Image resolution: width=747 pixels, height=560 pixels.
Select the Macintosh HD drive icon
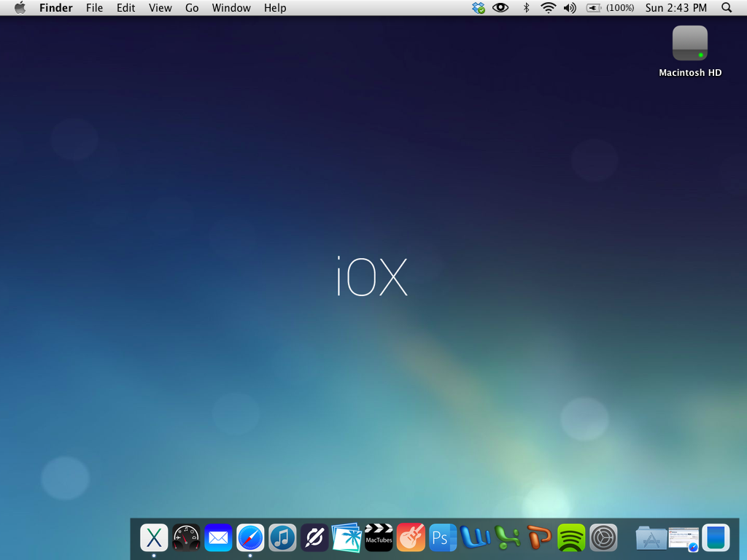[690, 43]
